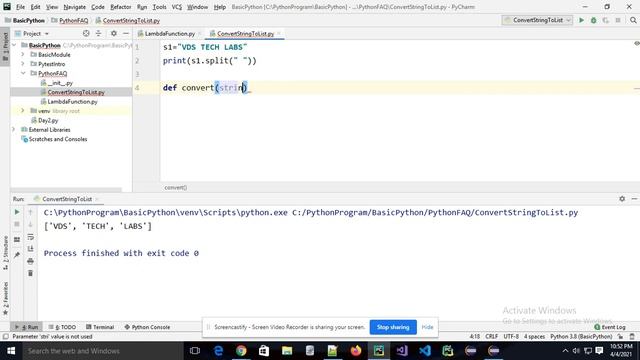
Task: Expand the venv library root folder
Action: point(23,111)
